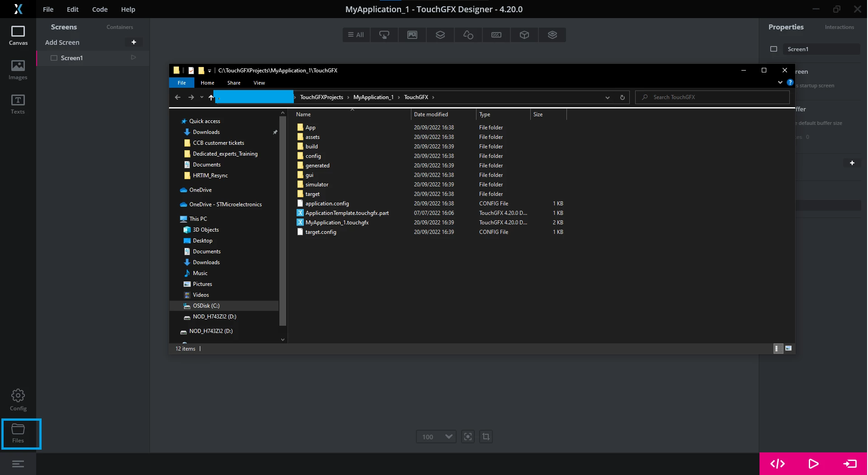Click the Files folder icon in sidebar

(18, 433)
